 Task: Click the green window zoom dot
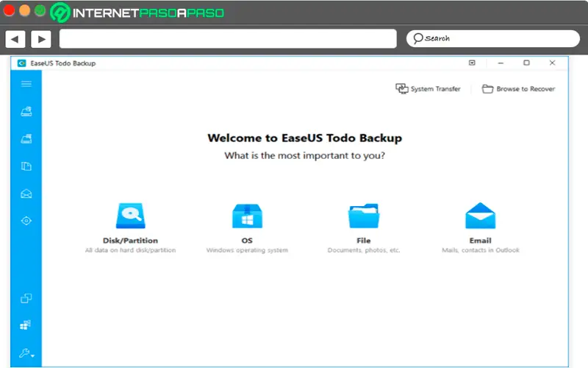pos(40,10)
